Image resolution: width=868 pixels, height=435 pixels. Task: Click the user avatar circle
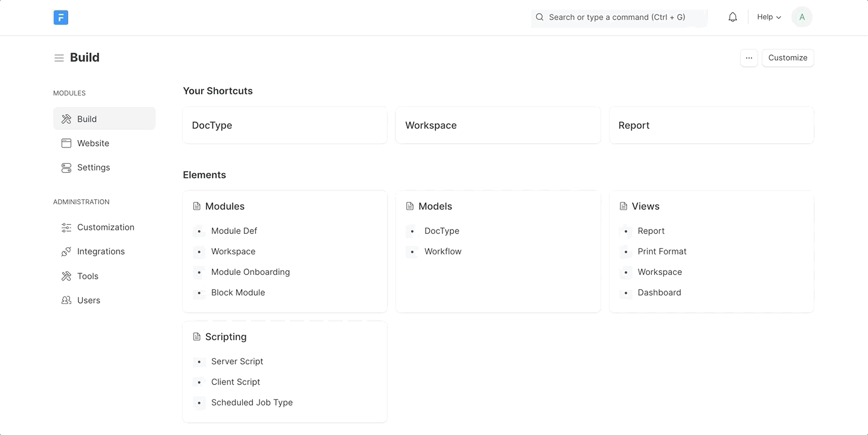(x=802, y=18)
